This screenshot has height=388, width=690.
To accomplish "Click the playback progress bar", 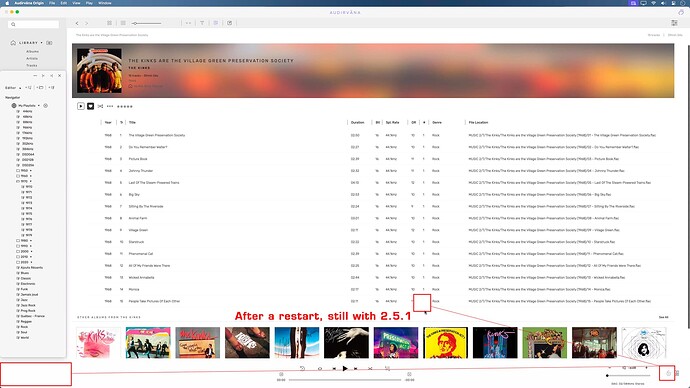I will [x=345, y=380].
